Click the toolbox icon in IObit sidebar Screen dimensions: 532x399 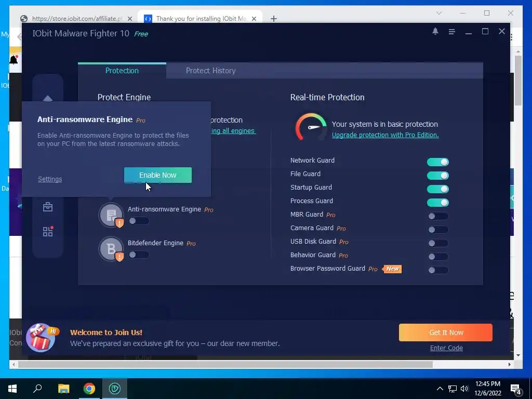click(x=48, y=207)
